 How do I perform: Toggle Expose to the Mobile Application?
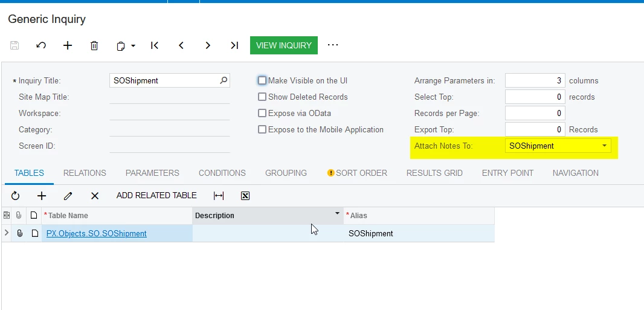(262, 130)
